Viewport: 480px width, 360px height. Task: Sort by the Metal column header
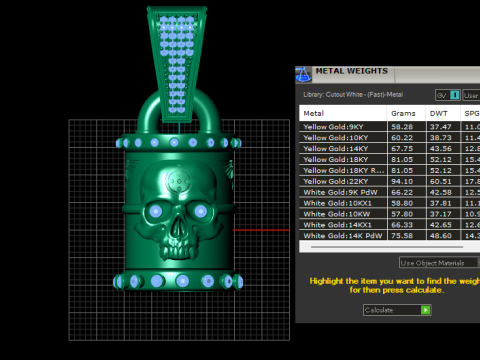click(343, 113)
